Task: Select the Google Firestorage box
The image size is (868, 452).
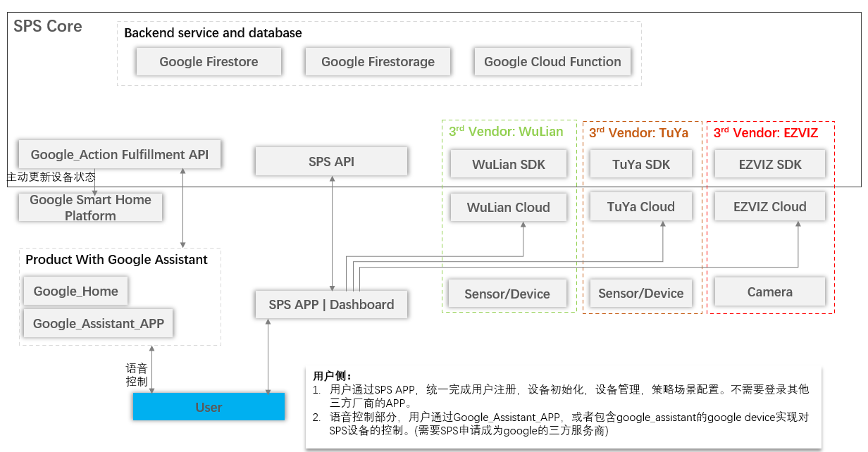Action: pos(378,61)
